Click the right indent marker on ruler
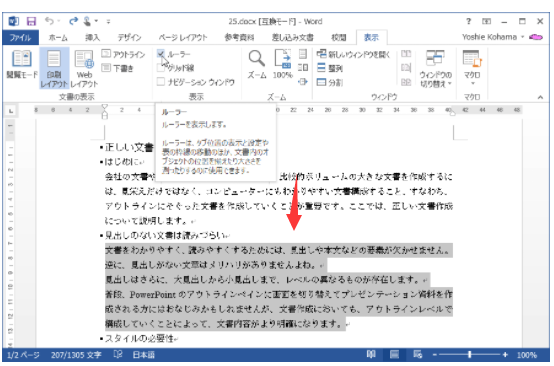The width and height of the screenshot is (554, 366). (452, 113)
